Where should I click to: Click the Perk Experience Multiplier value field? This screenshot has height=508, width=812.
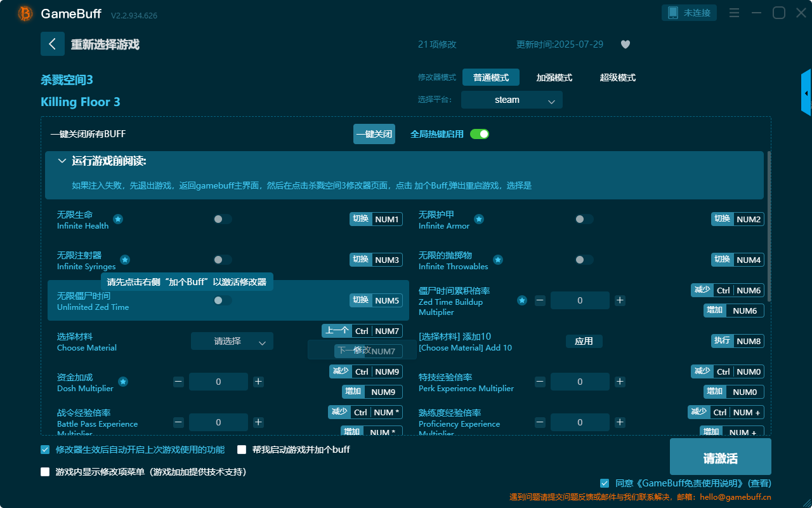580,381
